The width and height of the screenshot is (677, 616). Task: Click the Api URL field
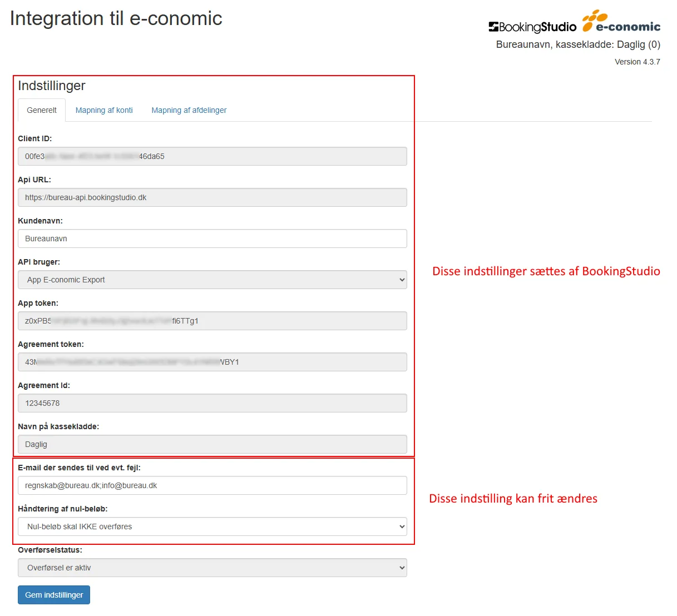[x=212, y=197]
